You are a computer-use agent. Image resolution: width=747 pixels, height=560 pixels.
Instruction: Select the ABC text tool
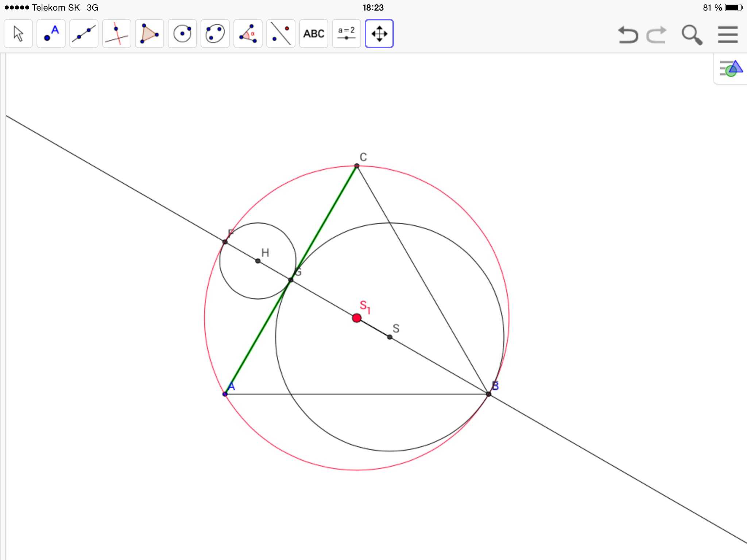click(314, 34)
